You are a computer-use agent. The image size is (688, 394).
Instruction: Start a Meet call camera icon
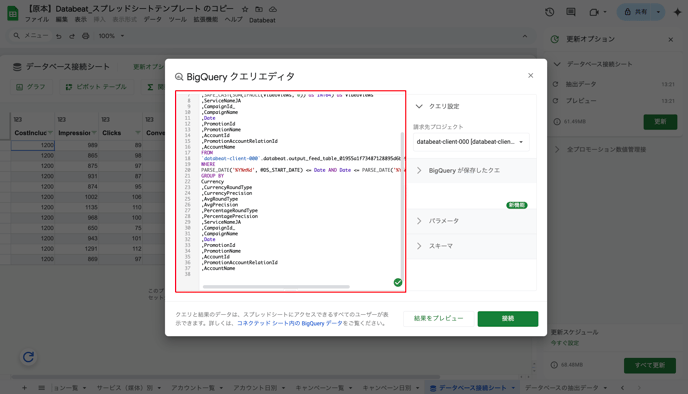click(x=594, y=12)
